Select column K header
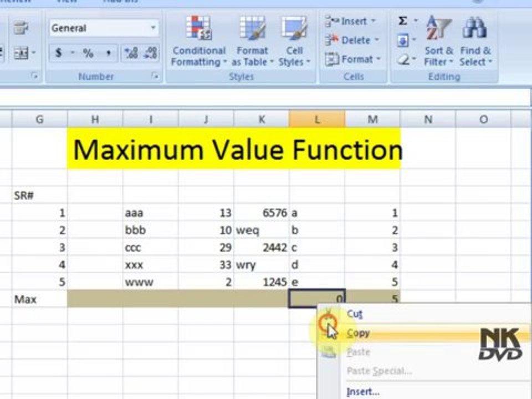 coord(262,119)
